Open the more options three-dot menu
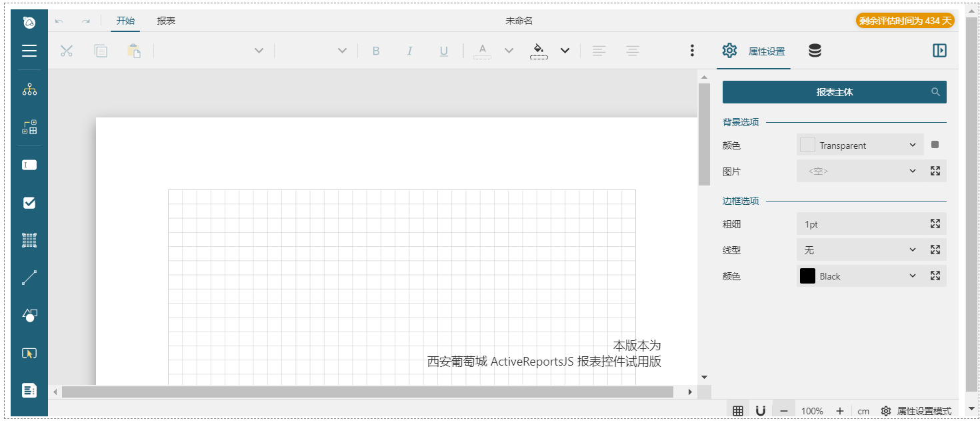This screenshot has width=980, height=421. (692, 51)
